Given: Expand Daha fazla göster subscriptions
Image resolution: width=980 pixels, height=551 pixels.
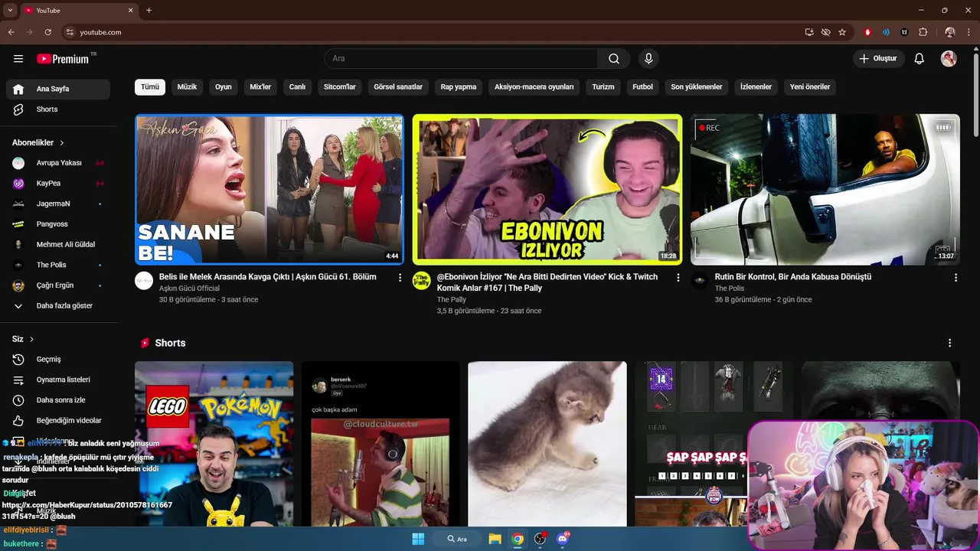Looking at the screenshot, I should tap(58, 306).
